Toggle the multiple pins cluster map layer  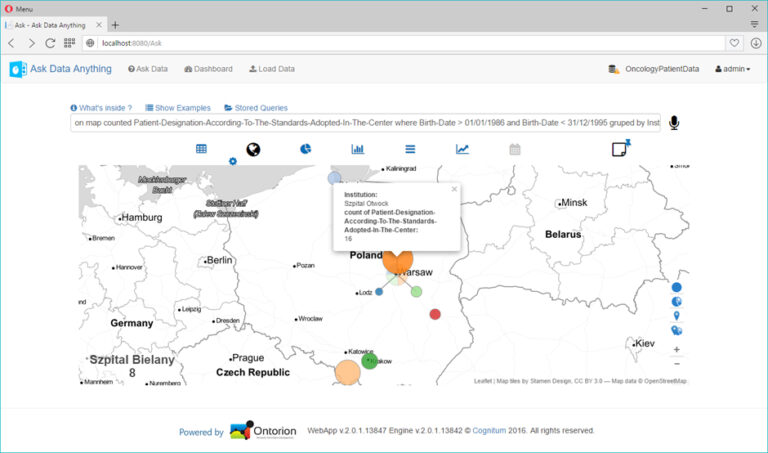pos(677,330)
